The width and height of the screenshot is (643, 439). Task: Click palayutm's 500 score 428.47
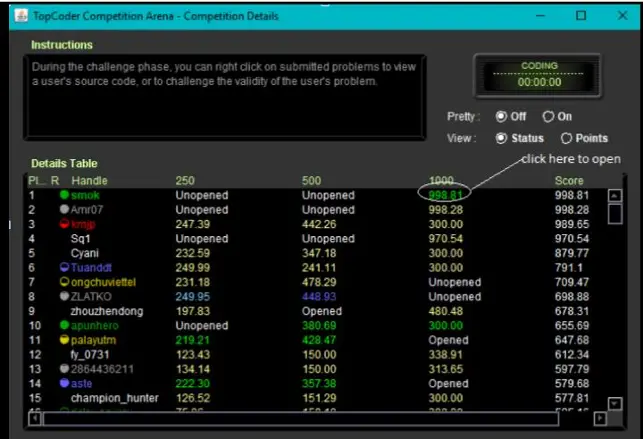319,340
